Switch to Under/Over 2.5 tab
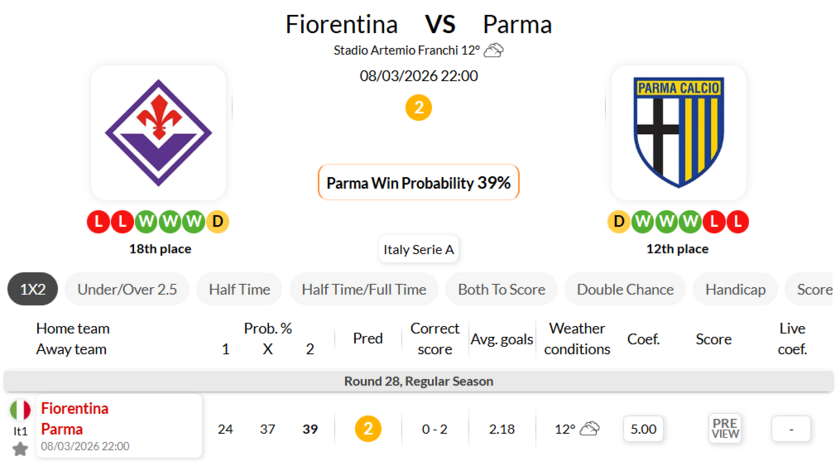 pos(127,289)
